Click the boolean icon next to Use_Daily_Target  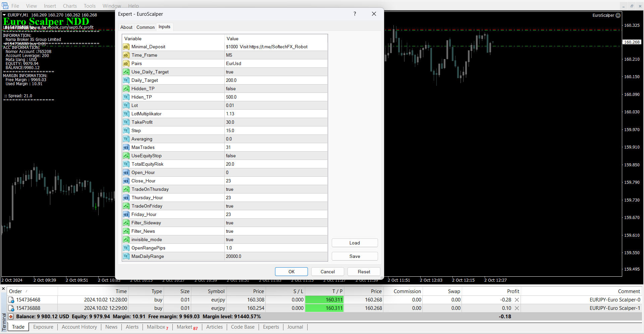[x=126, y=72]
